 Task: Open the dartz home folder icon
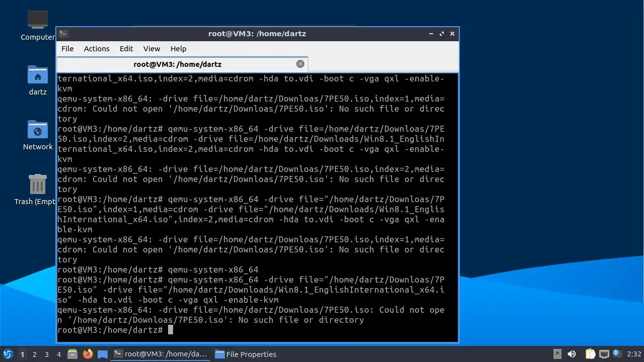(38, 80)
